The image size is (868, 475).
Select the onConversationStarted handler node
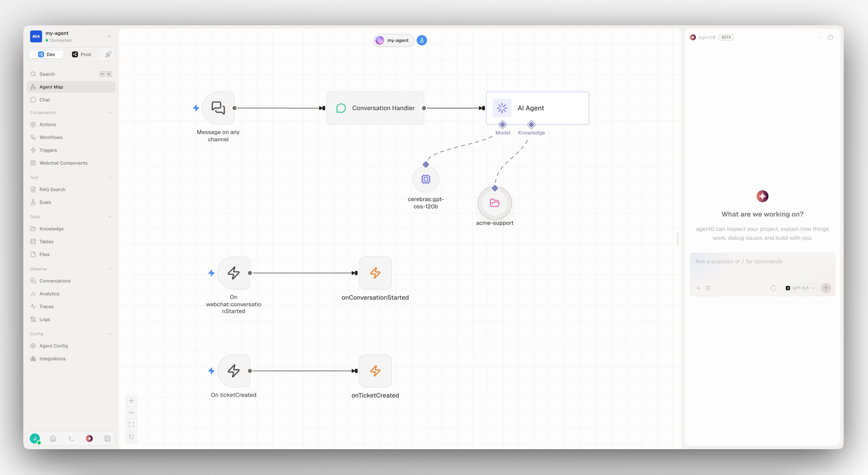tap(375, 273)
